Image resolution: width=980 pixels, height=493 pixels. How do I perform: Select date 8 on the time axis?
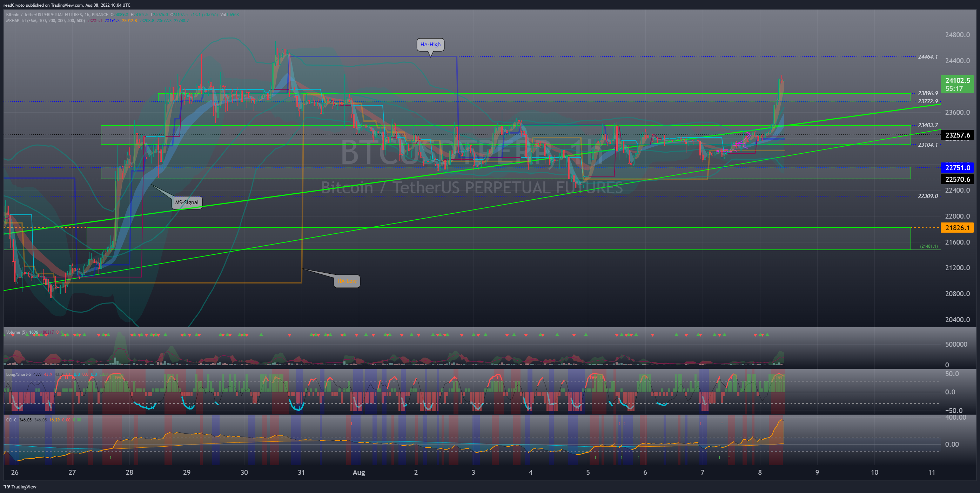(x=760, y=472)
